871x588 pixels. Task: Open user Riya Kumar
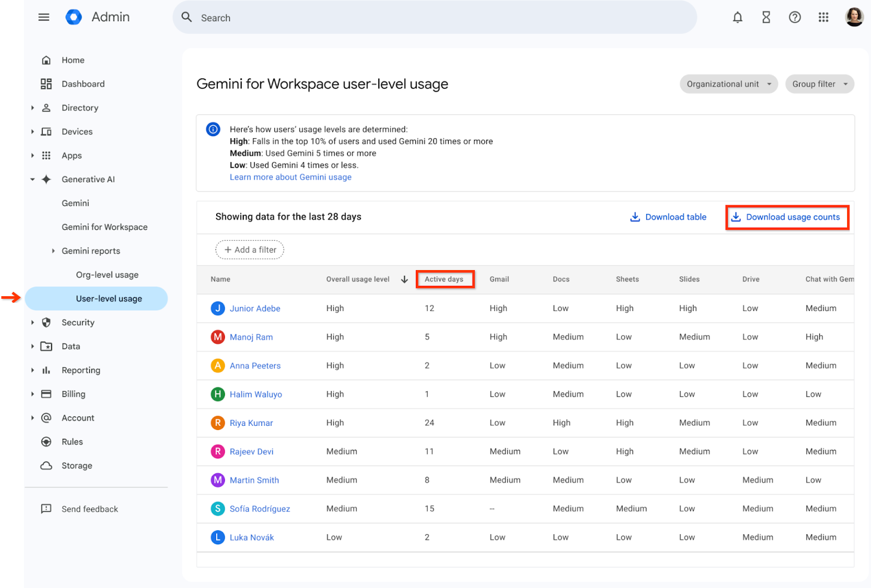251,423
